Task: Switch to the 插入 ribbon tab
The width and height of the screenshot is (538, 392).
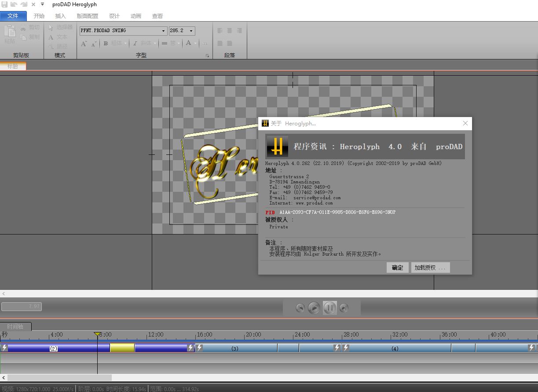Action: coord(60,16)
